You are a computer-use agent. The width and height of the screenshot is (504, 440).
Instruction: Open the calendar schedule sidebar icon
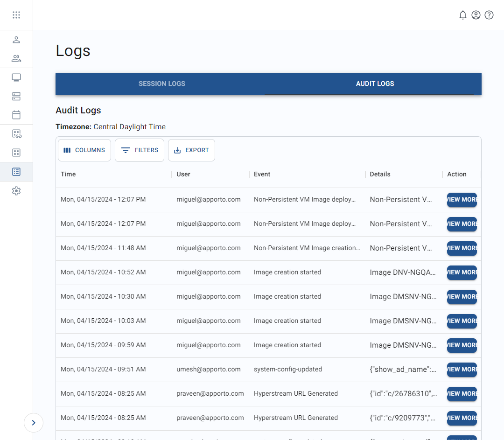(x=16, y=115)
